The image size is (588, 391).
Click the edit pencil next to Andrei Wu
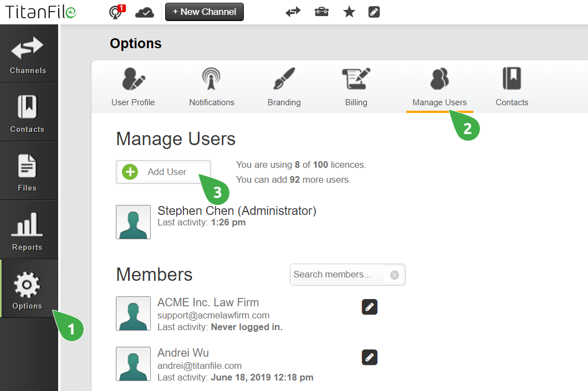[x=369, y=357]
